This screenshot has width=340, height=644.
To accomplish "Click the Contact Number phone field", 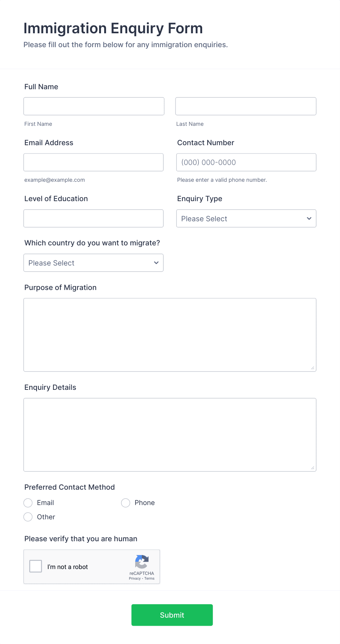I will 246,162.
